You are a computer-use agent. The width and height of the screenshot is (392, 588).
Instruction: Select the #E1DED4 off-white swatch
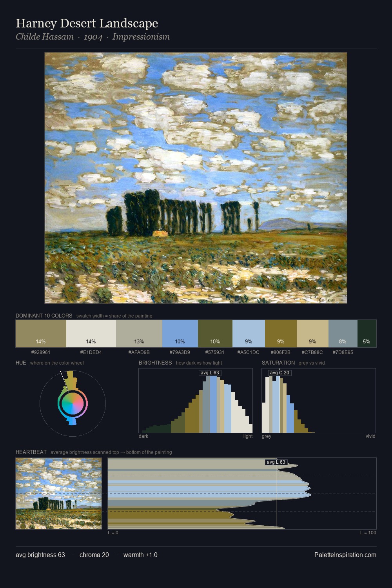[x=91, y=334]
